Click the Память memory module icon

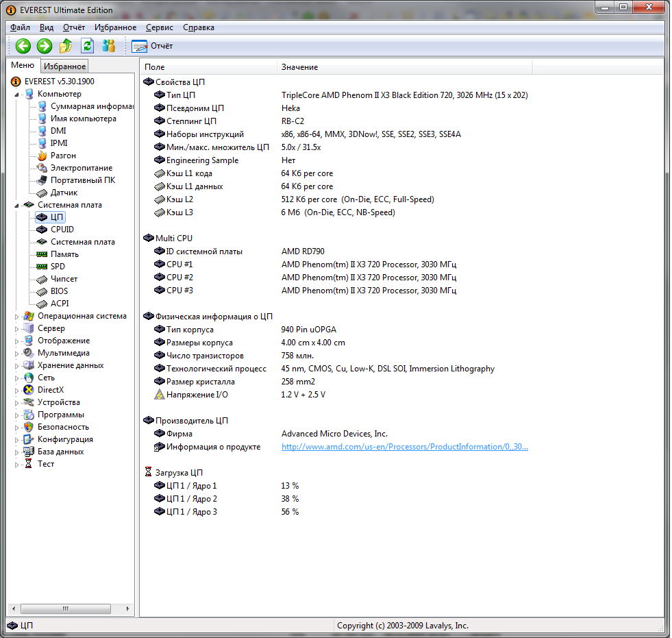42,254
